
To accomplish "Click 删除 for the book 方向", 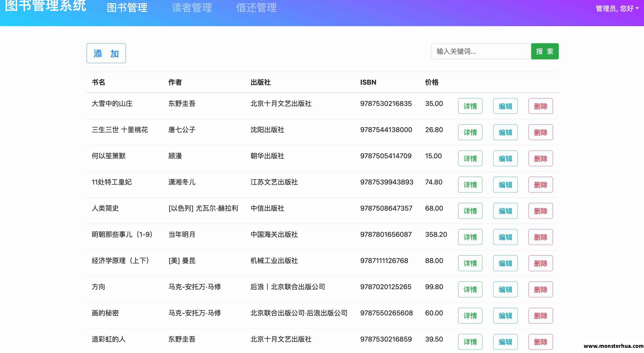I will click(x=541, y=290).
